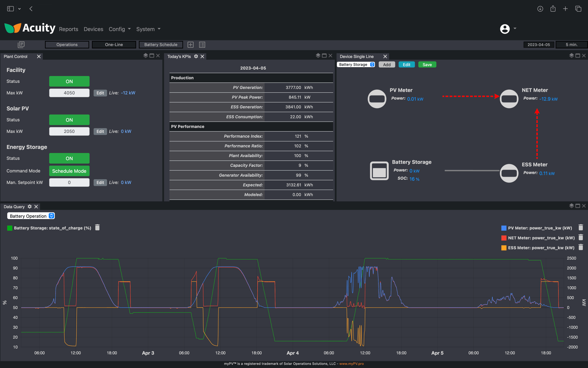Toggle Solar PV status off
The width and height of the screenshot is (588, 368).
[69, 120]
